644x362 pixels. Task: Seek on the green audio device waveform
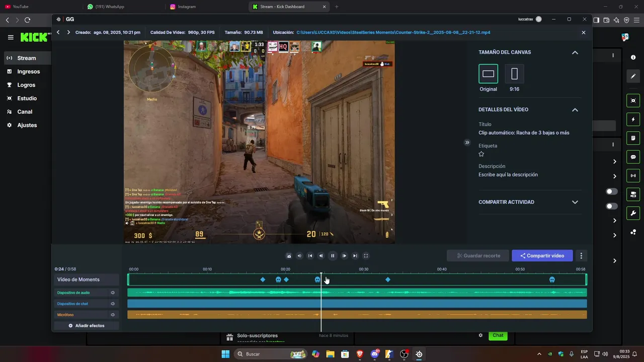[x=357, y=293]
